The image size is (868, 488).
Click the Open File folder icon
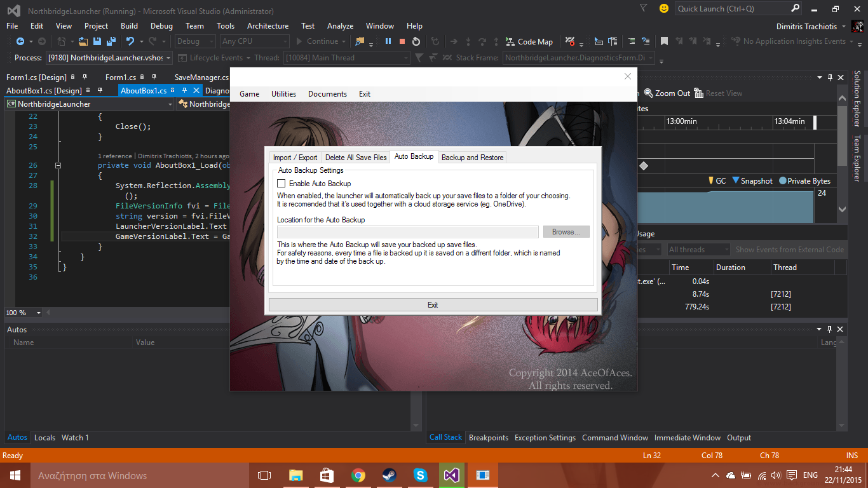(x=84, y=41)
